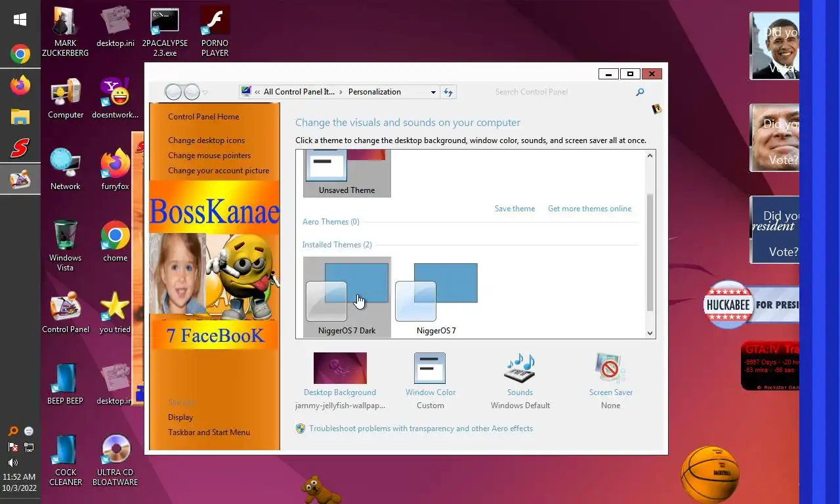Select the MARK ZUCKERBERG desktop icon
The width and height of the screenshot is (840, 504).
click(65, 31)
